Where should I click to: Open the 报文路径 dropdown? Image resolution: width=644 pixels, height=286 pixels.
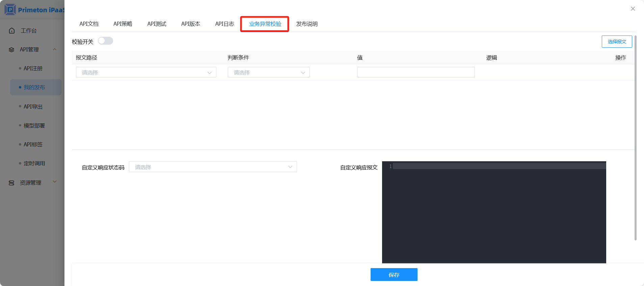146,72
